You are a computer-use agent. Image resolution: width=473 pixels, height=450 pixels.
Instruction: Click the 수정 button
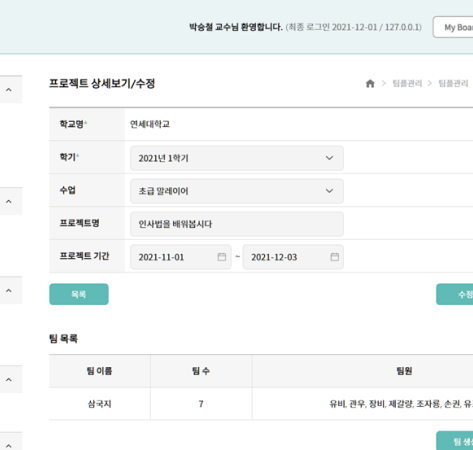point(455,294)
